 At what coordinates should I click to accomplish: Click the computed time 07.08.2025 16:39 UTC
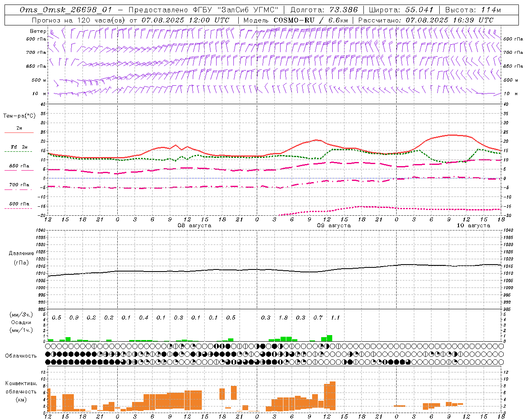[x=450, y=20]
